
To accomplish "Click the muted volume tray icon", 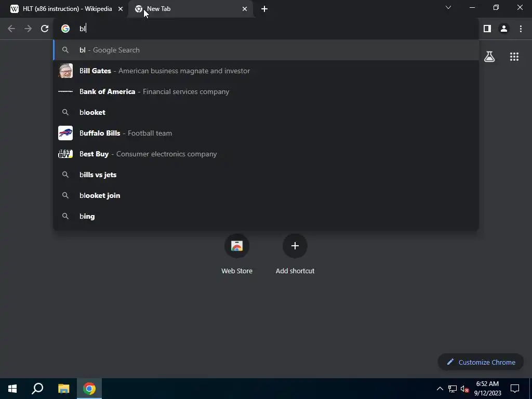I will (464, 389).
